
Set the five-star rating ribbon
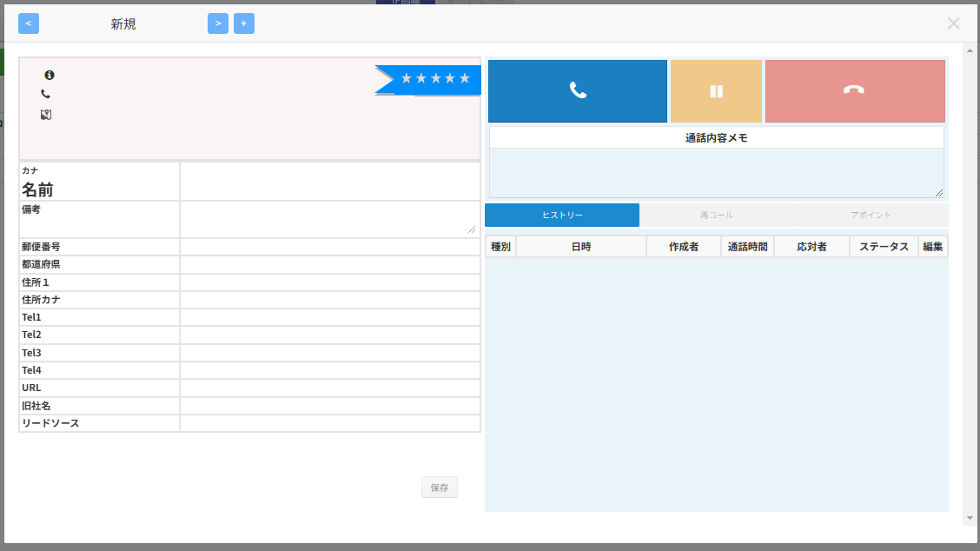(x=434, y=79)
